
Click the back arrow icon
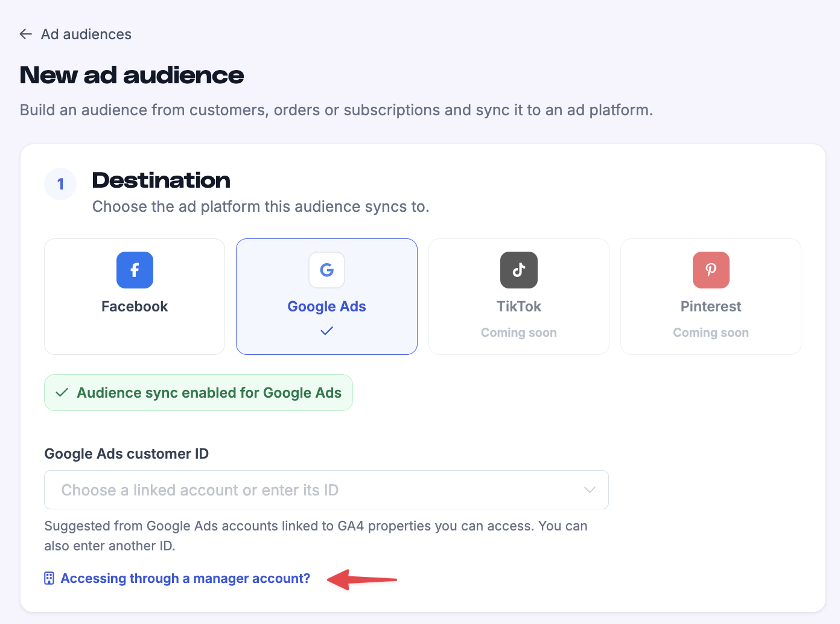pyautogui.click(x=26, y=34)
